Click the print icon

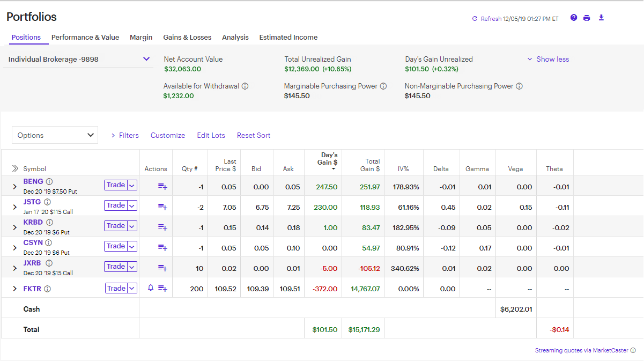point(587,18)
